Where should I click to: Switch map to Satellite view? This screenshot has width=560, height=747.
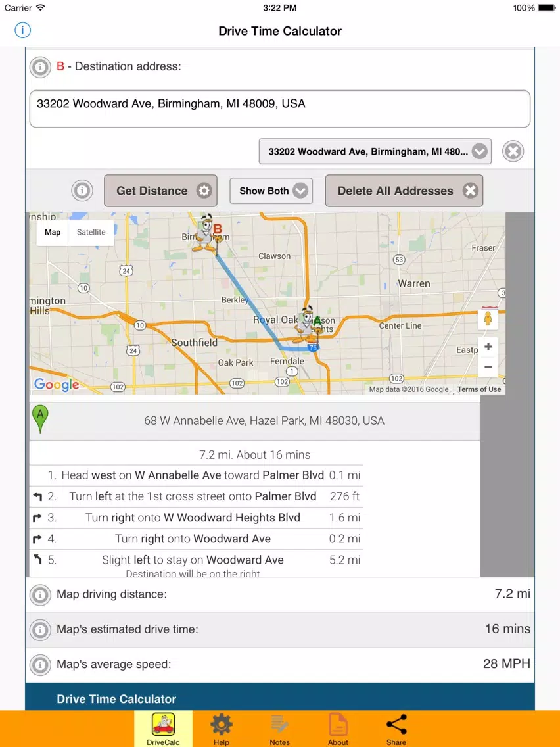point(91,233)
